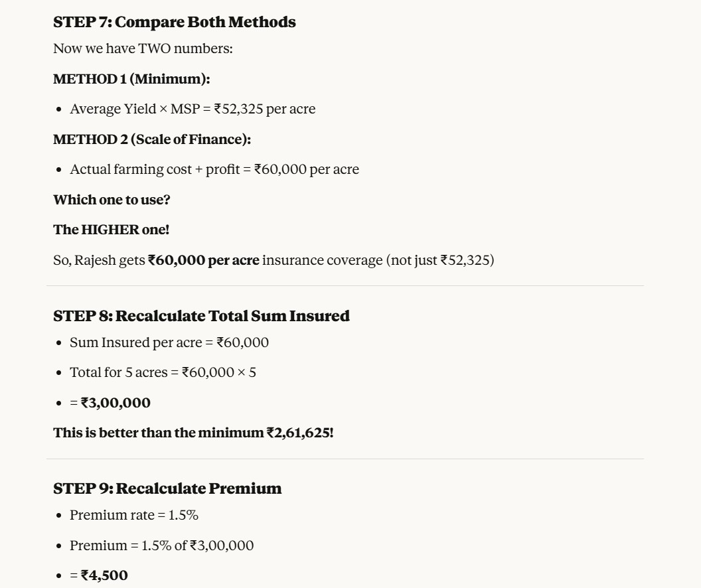The width and height of the screenshot is (701, 588).
Task: Click the bold "₹60,000 per acre" in Rajesh sentence
Action: tap(203, 260)
